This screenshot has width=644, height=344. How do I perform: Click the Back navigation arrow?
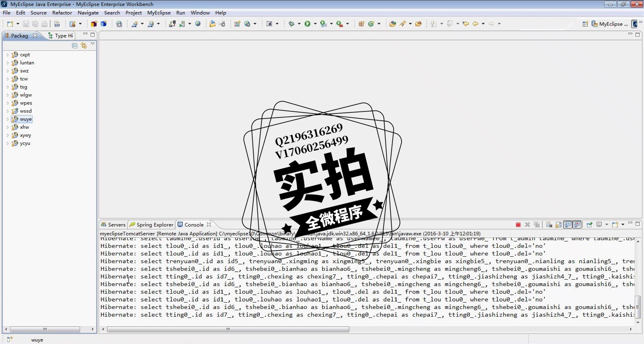tap(475, 24)
